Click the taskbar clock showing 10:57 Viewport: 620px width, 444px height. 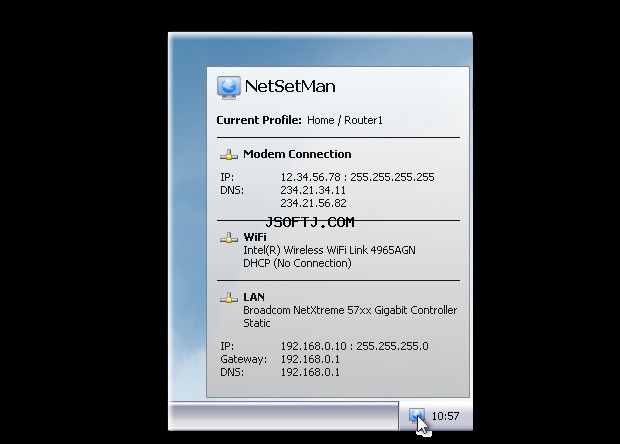click(x=445, y=416)
